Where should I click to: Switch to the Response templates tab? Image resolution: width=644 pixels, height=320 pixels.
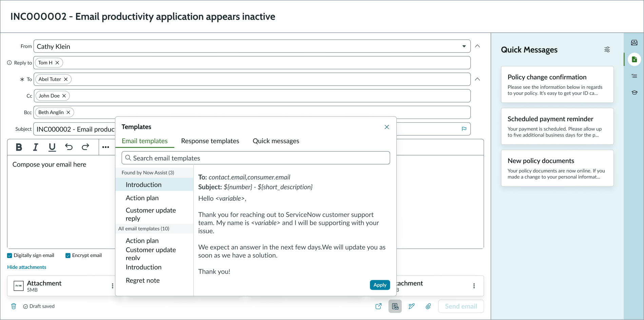click(210, 141)
